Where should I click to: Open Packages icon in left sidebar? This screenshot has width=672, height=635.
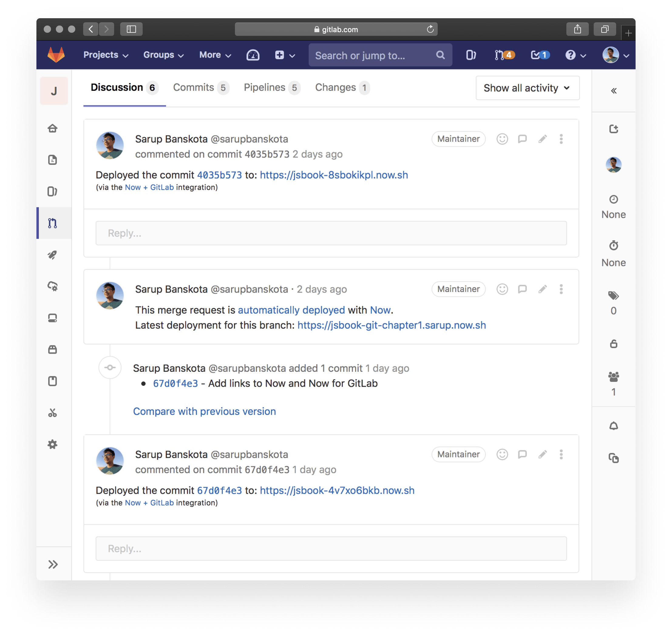(x=53, y=350)
